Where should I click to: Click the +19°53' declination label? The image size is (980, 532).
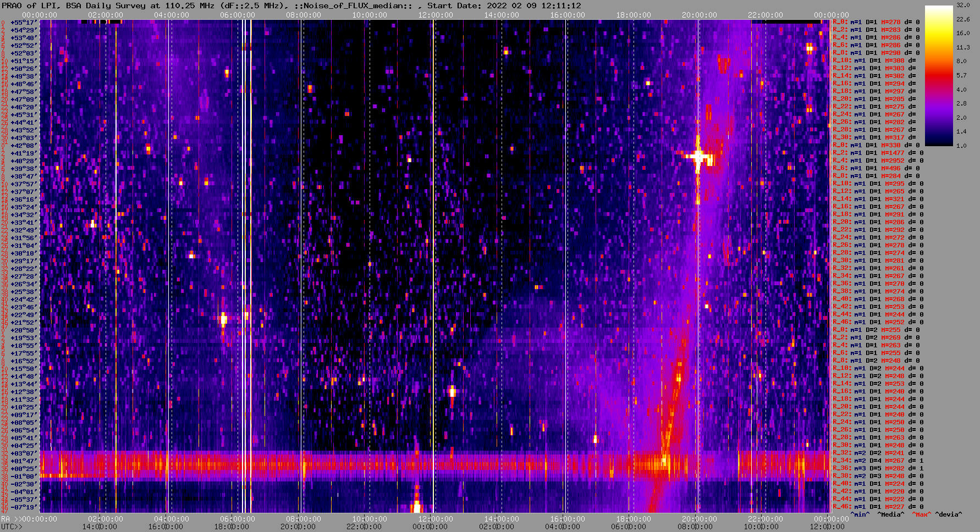pyautogui.click(x=24, y=338)
